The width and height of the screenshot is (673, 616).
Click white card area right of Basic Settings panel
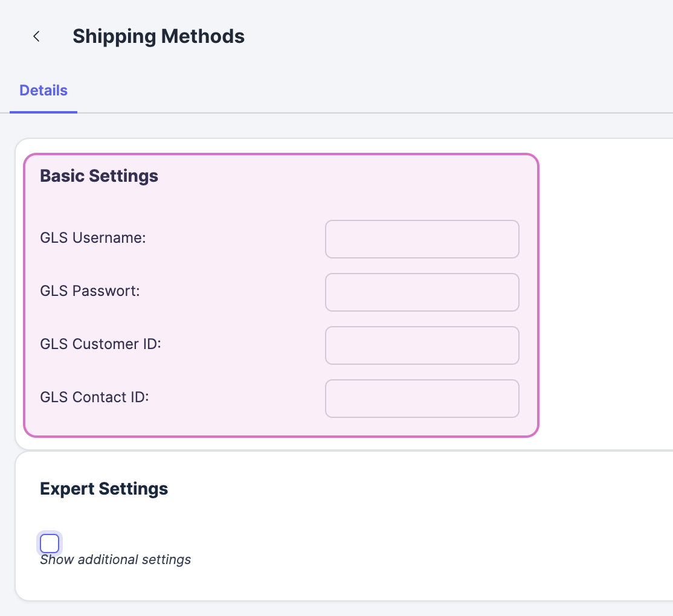click(x=604, y=290)
